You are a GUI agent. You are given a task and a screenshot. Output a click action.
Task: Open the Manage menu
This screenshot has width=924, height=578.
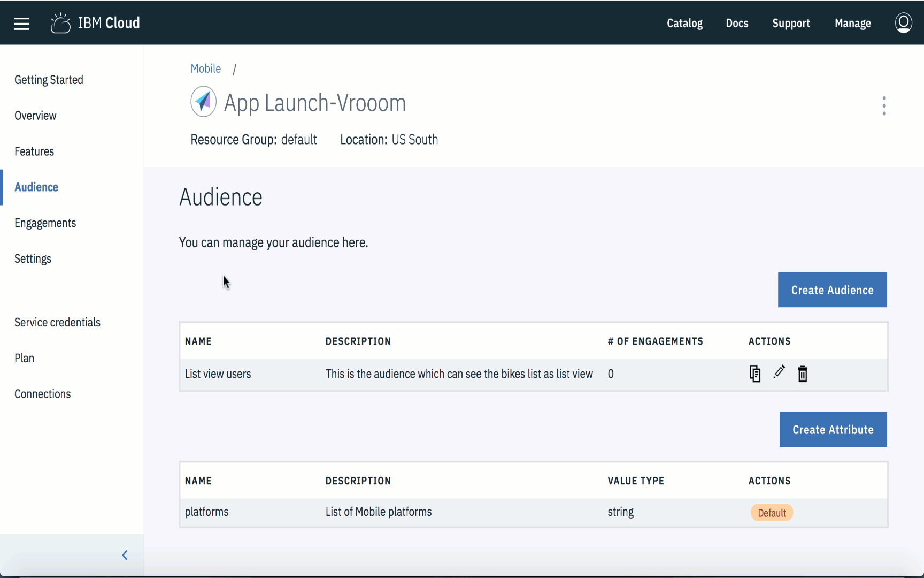coord(852,23)
